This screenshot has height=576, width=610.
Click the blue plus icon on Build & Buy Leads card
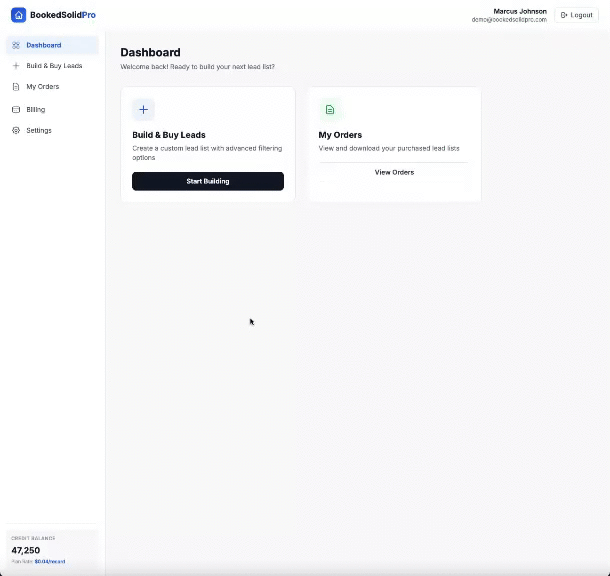pyautogui.click(x=144, y=110)
